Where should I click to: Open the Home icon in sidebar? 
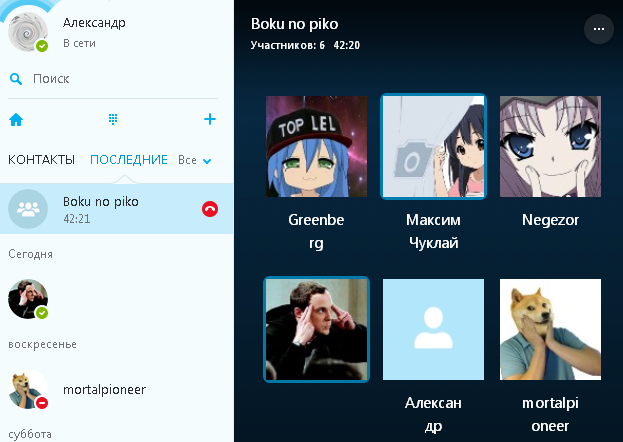[x=16, y=119]
